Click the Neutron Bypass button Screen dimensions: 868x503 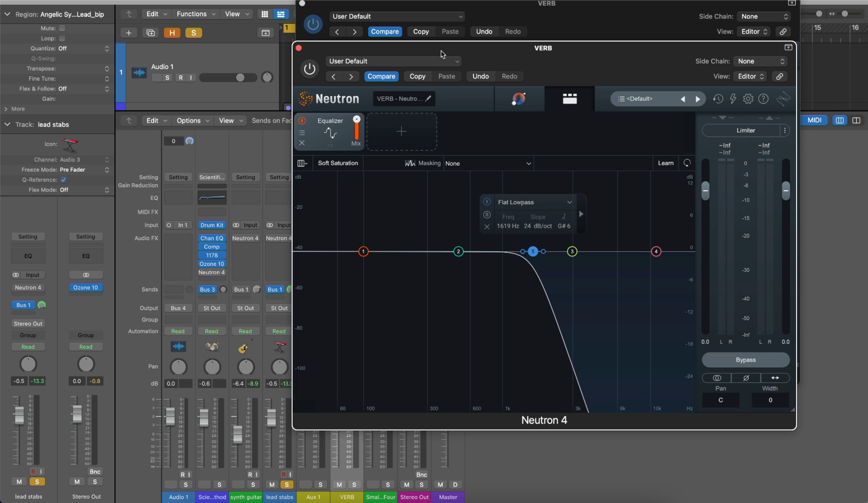click(x=746, y=360)
